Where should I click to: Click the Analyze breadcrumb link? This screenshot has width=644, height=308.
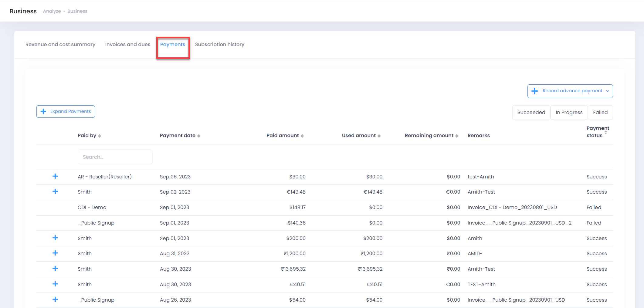(52, 11)
